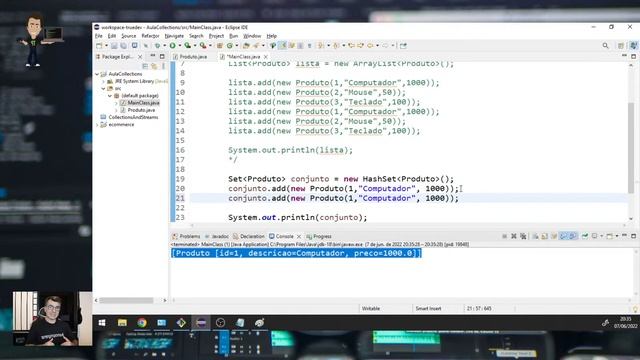Click the Package Explorer horizontal scrollbar
This screenshot has width=640, height=360.
[x=127, y=300]
